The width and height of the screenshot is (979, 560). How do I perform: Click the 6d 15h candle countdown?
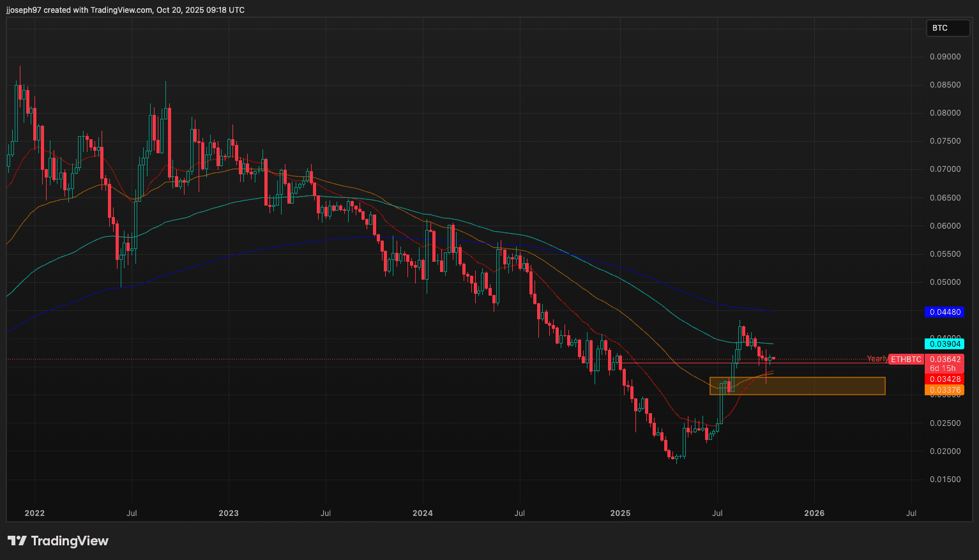pyautogui.click(x=943, y=368)
